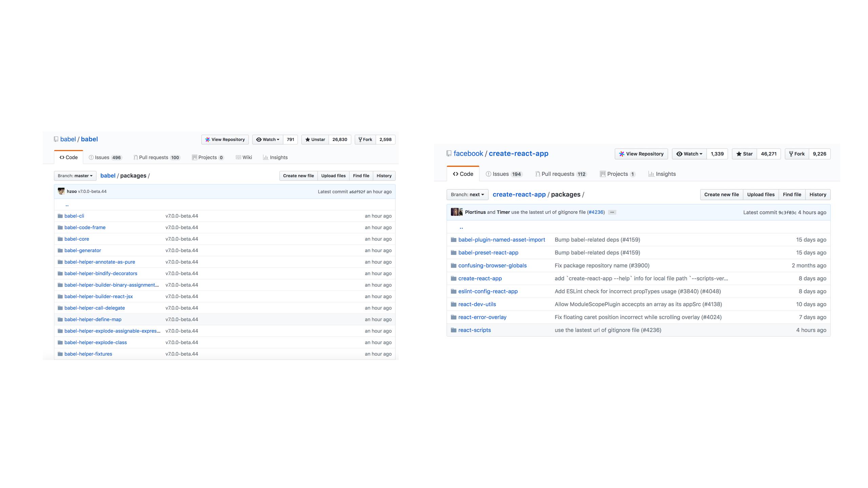Open the #4236 pull request link

coord(596,212)
